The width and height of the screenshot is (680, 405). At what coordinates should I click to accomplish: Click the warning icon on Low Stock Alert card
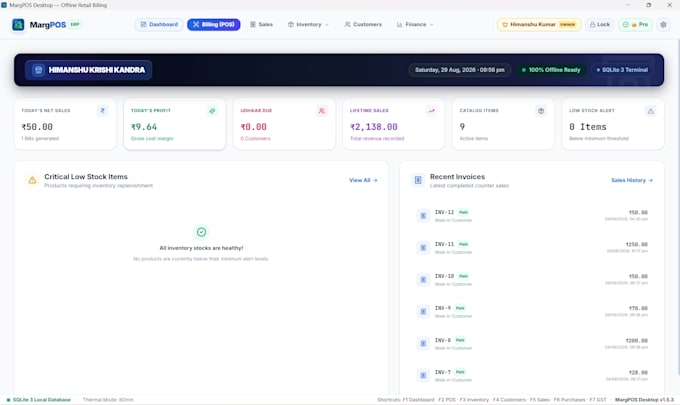click(651, 111)
